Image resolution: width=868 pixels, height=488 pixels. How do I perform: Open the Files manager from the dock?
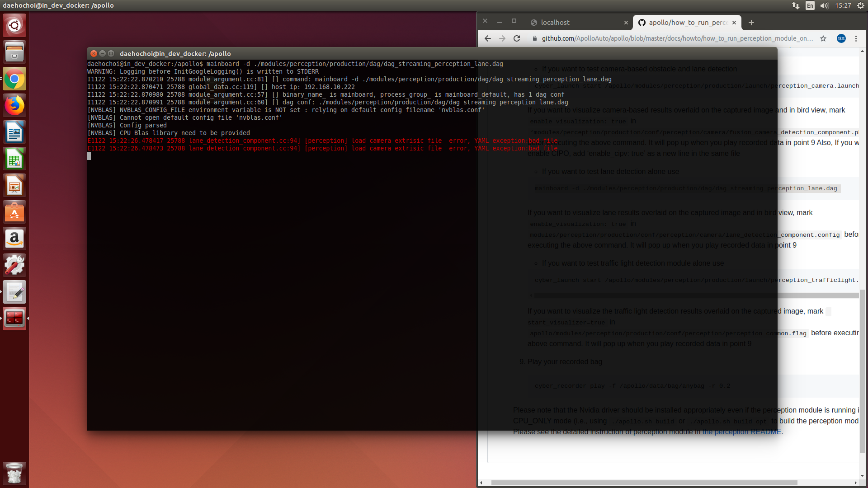[x=14, y=52]
